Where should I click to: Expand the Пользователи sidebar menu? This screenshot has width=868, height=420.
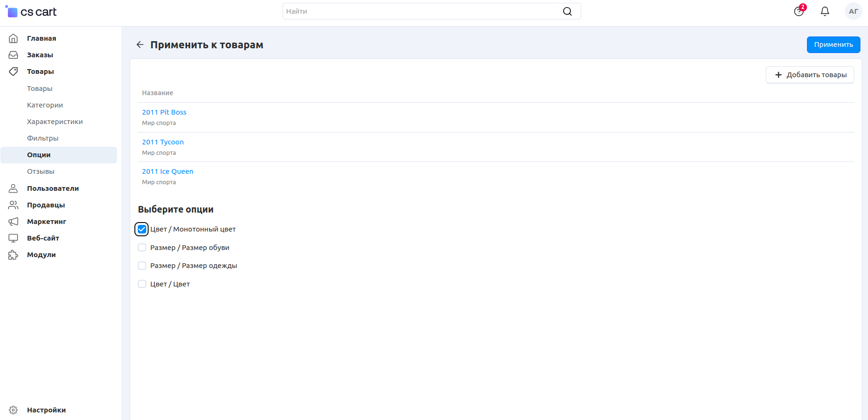tap(53, 188)
